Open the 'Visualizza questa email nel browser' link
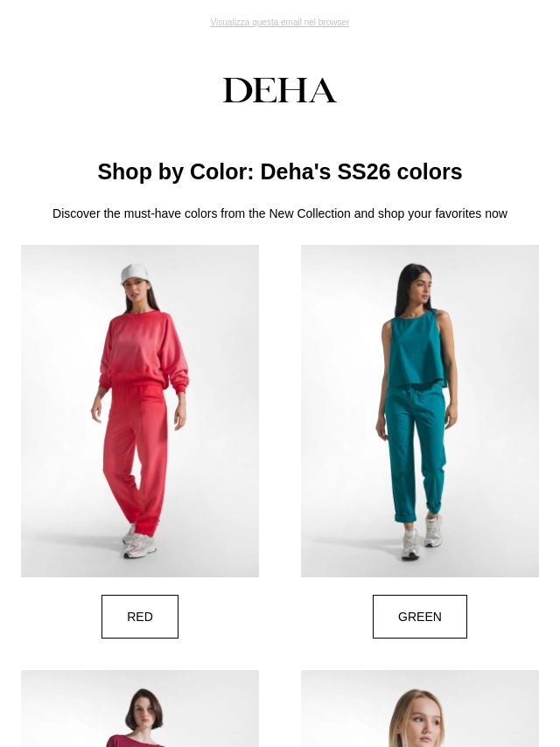The height and width of the screenshot is (747, 560). (x=280, y=23)
